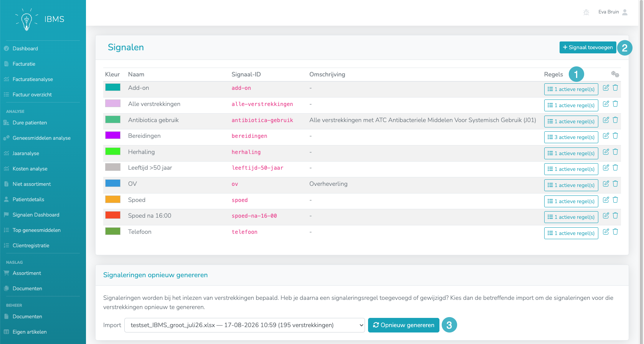Click the purple Bereidingen color swatch
Screen dimensions: 644x344
(x=113, y=135)
